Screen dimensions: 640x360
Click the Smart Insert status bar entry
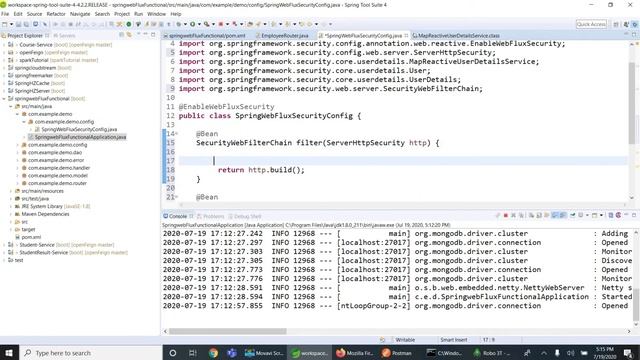[x=453, y=340]
